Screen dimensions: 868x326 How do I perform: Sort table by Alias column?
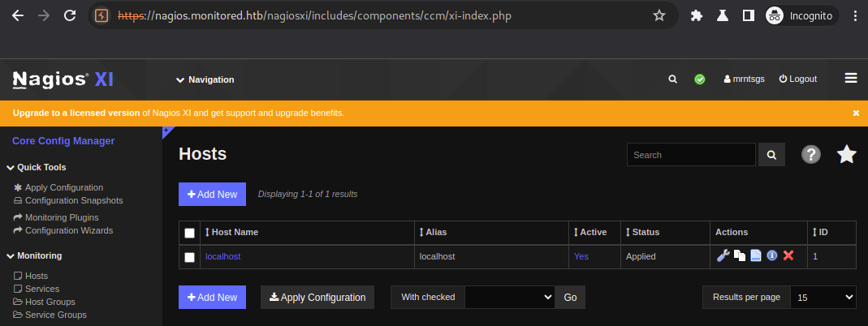tap(433, 233)
